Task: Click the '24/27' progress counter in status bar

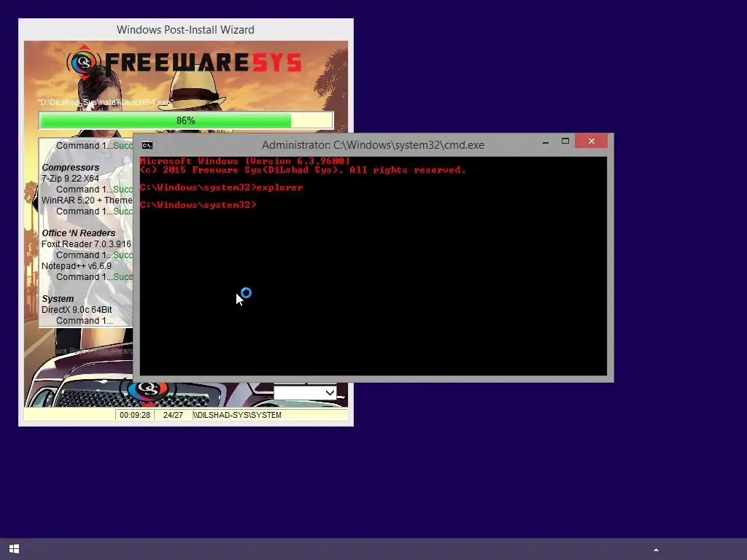Action: [x=173, y=415]
